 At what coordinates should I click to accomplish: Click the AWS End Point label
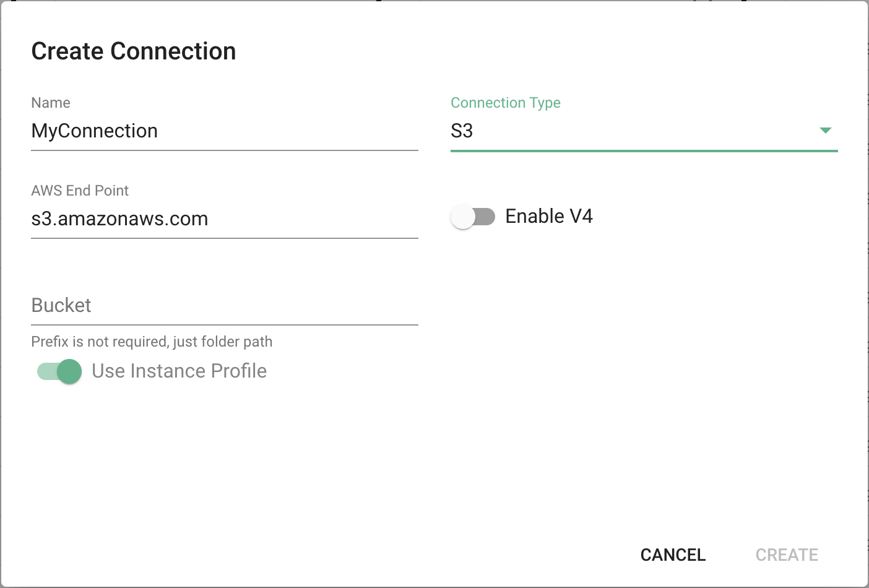(x=80, y=191)
